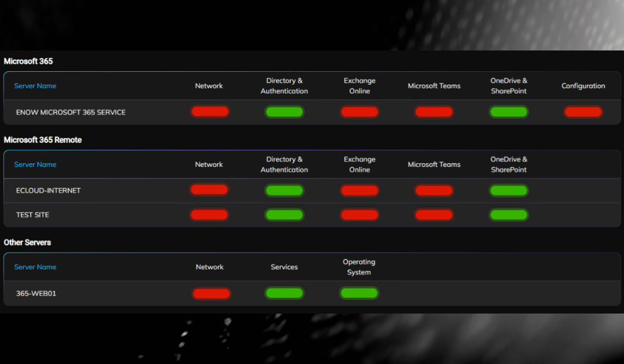
Task: Click the Microsoft 365 Remote section heading
Action: pos(43,140)
